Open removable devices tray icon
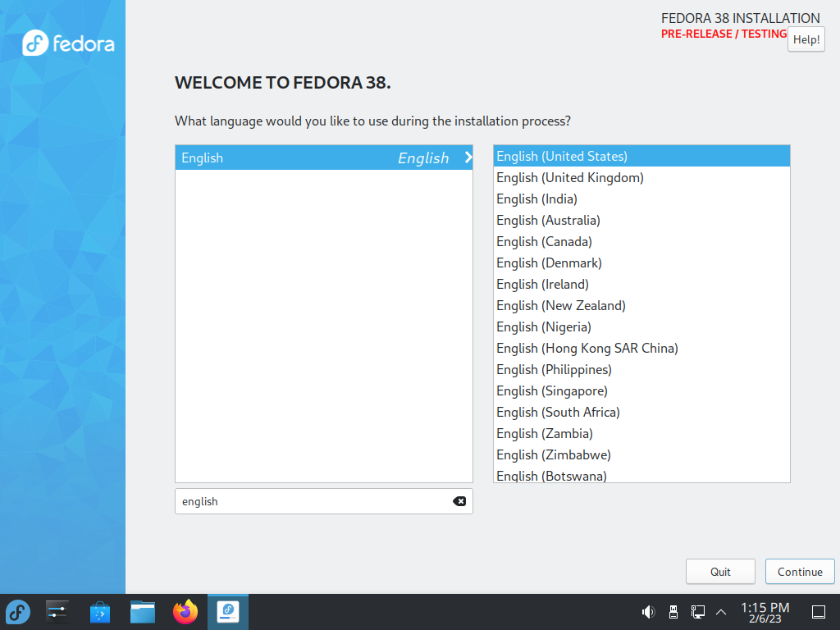Image resolution: width=840 pixels, height=630 pixels. (673, 612)
